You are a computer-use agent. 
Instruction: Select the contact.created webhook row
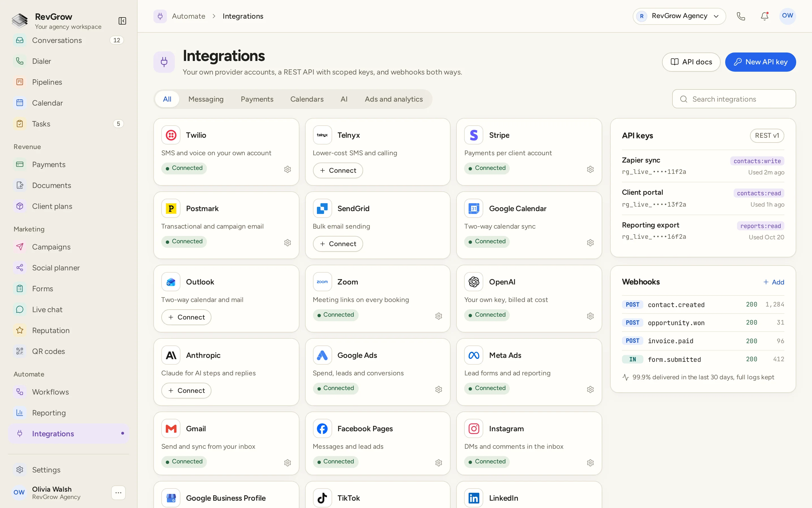pyautogui.click(x=703, y=305)
